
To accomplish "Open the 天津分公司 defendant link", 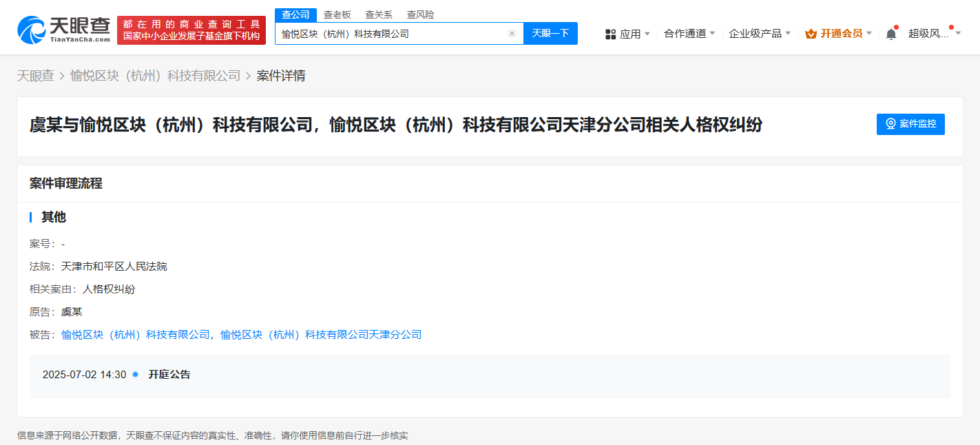I will coord(321,335).
